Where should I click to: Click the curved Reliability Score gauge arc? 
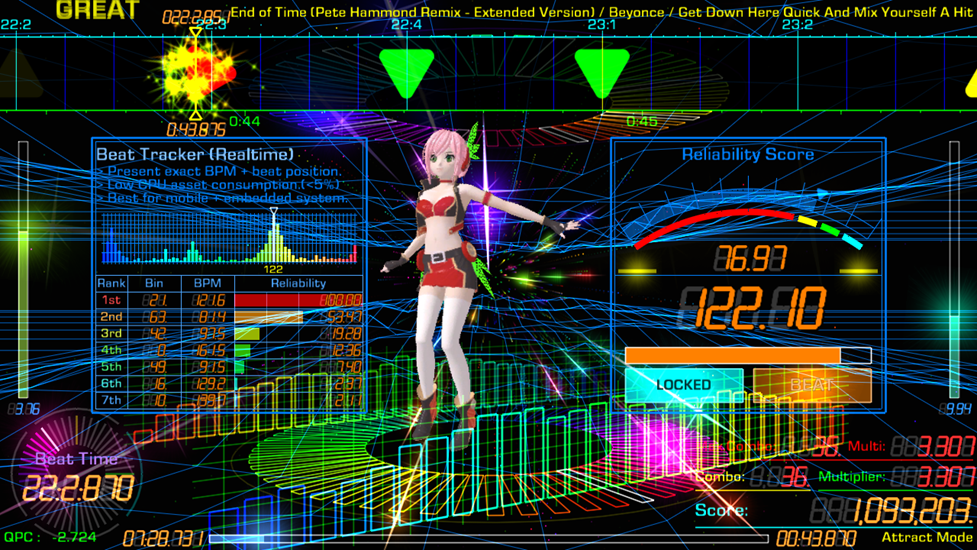[748, 221]
